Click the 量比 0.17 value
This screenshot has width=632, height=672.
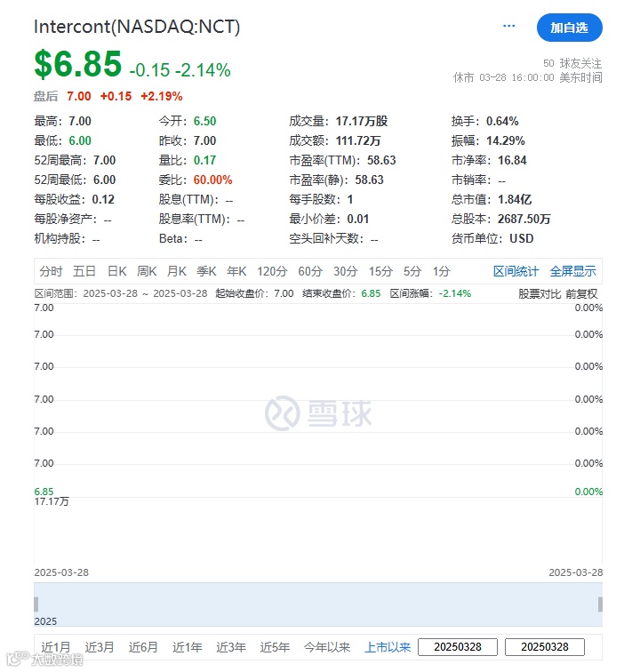click(204, 160)
